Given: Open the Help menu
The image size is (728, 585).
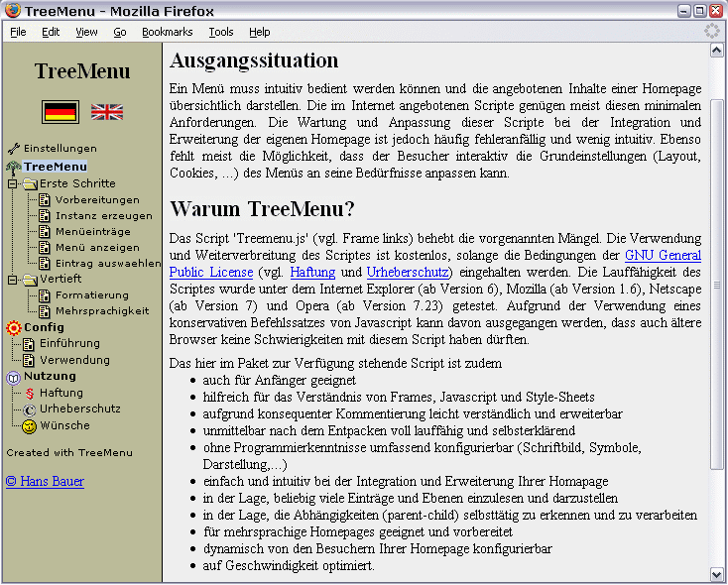Looking at the screenshot, I should pyautogui.click(x=260, y=32).
